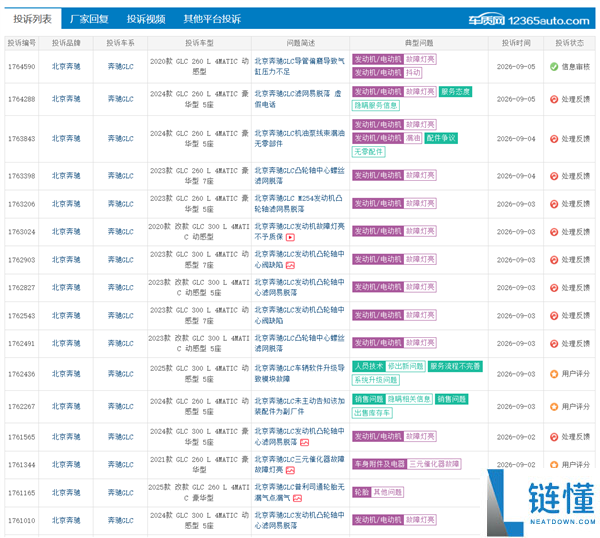Click red 处理反馈 status icon in row 1764288
Image resolution: width=600 pixels, height=538 pixels.
[x=554, y=99]
